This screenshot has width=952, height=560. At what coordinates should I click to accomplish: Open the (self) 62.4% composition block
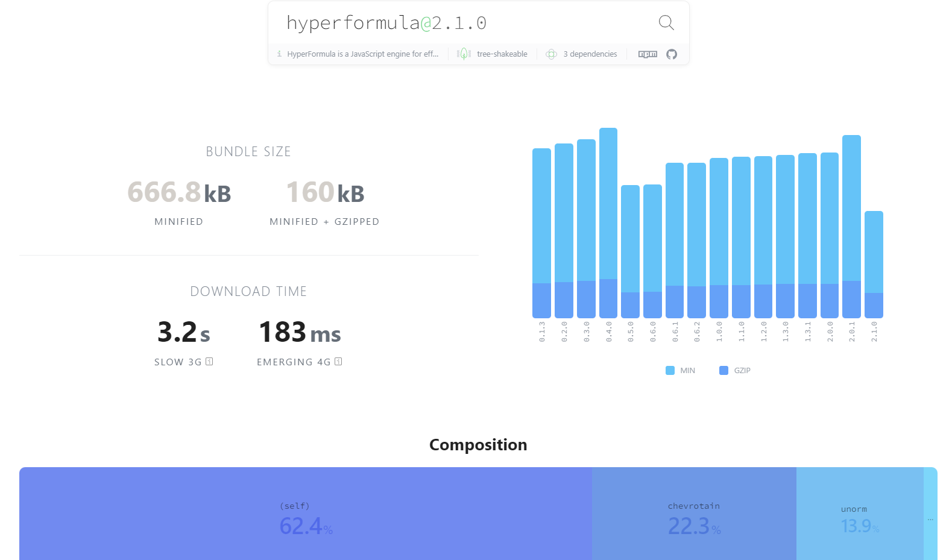(x=306, y=514)
